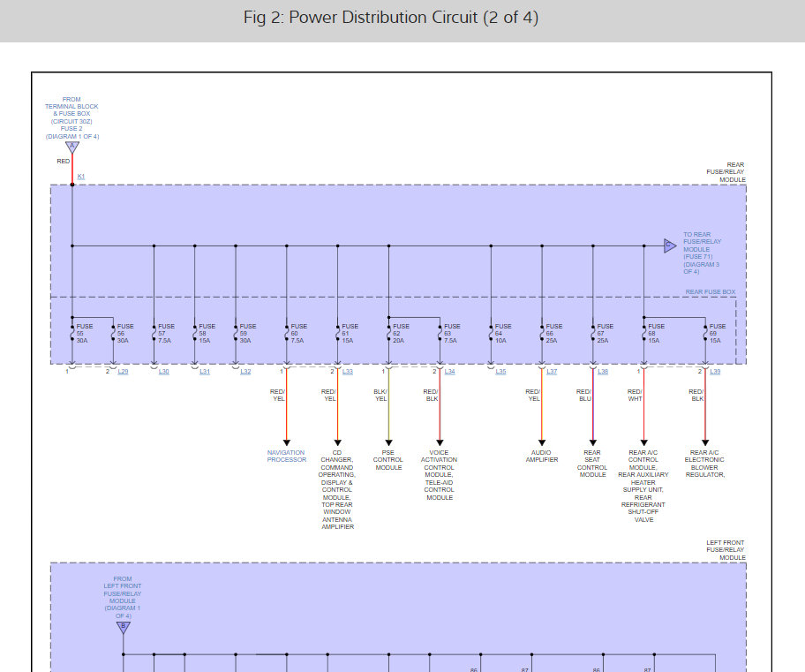Select the Fuse 58 15A label
Viewport: 805px width, 672px height.
click(x=207, y=334)
